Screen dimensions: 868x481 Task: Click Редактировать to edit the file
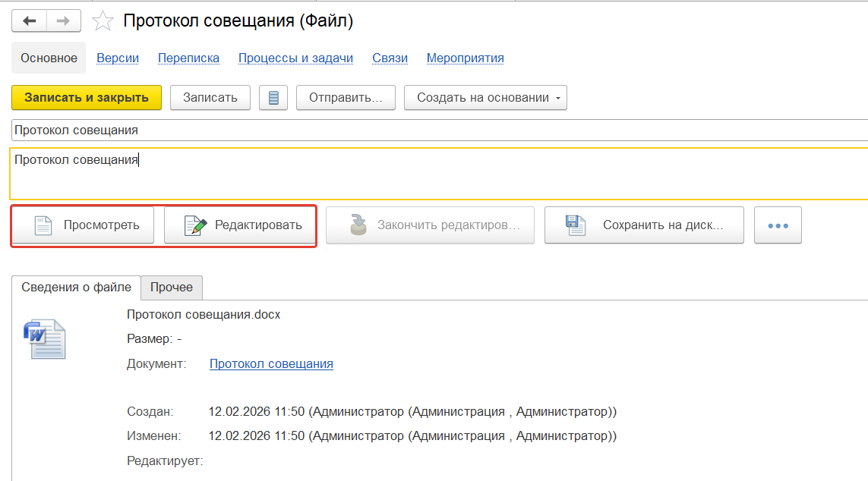240,225
